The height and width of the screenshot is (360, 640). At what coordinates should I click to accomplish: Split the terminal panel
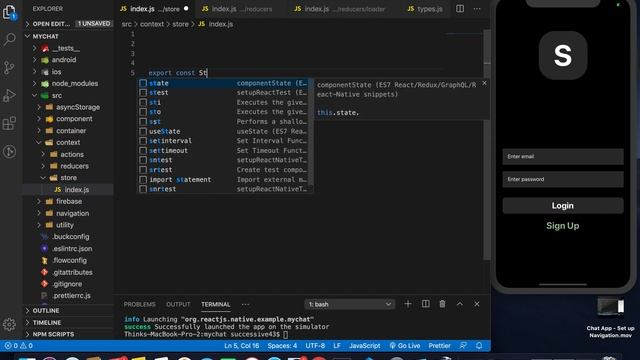425,304
